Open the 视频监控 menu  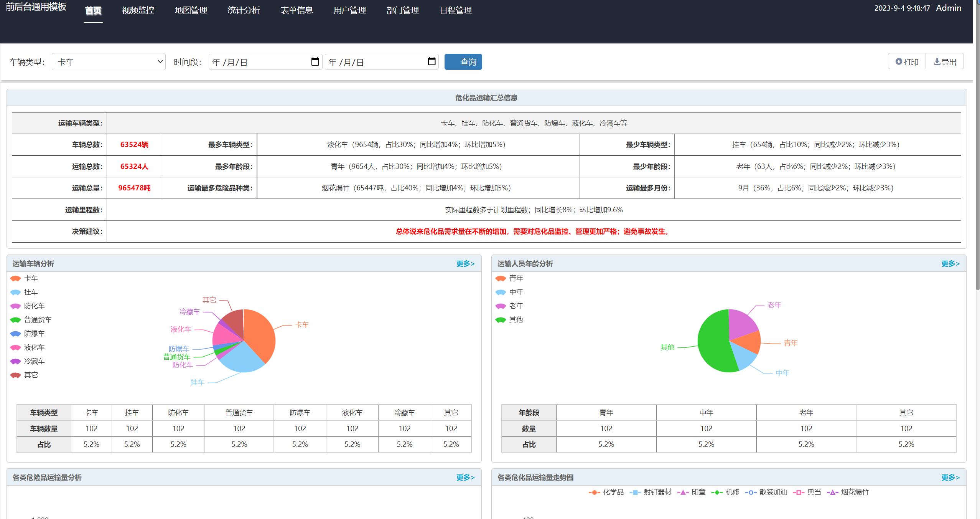tap(138, 10)
